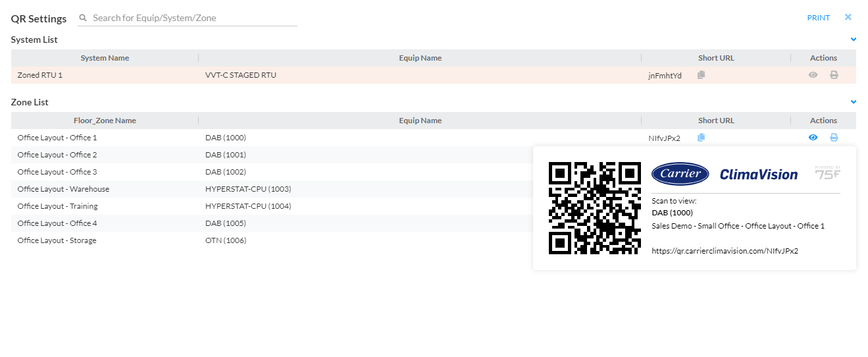Click the Carrier logo in preview card
Screen dimensions: 868x357
680,174
